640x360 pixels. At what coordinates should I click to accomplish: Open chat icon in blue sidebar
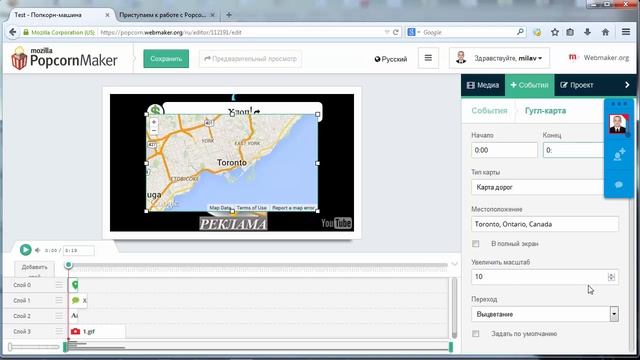pos(619,185)
